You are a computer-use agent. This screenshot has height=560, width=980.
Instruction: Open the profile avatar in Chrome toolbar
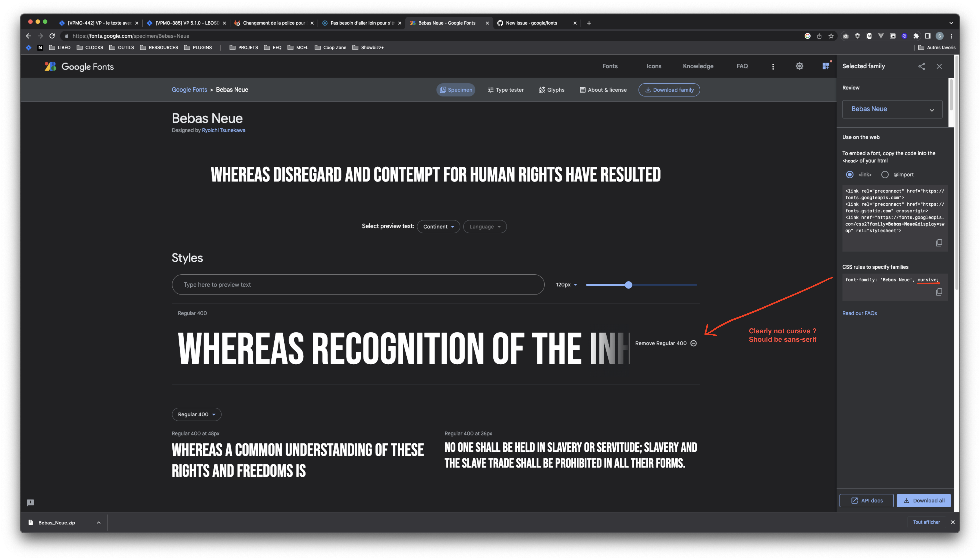click(940, 36)
